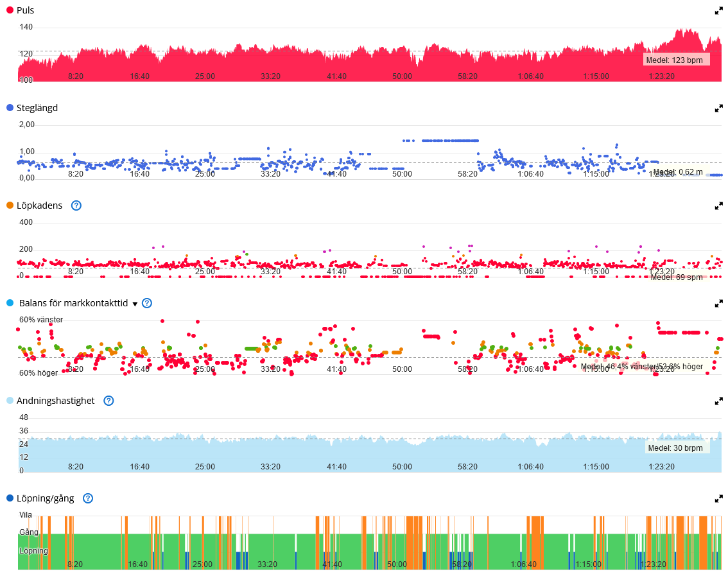Click the 1:06:40 time label on the Löpkadens chart
The height and width of the screenshot is (576, 728).
(x=531, y=271)
